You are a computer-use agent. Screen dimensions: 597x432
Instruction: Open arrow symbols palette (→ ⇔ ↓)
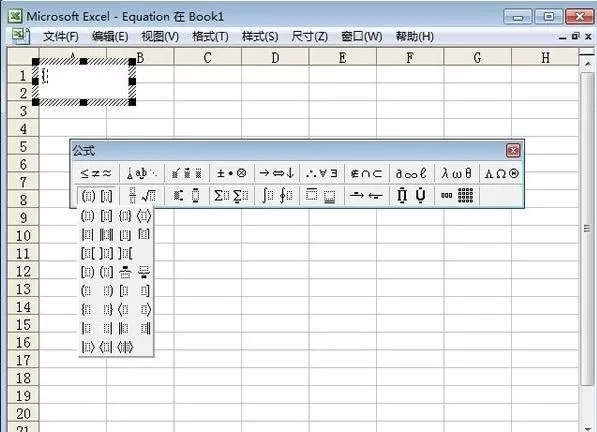point(277,174)
